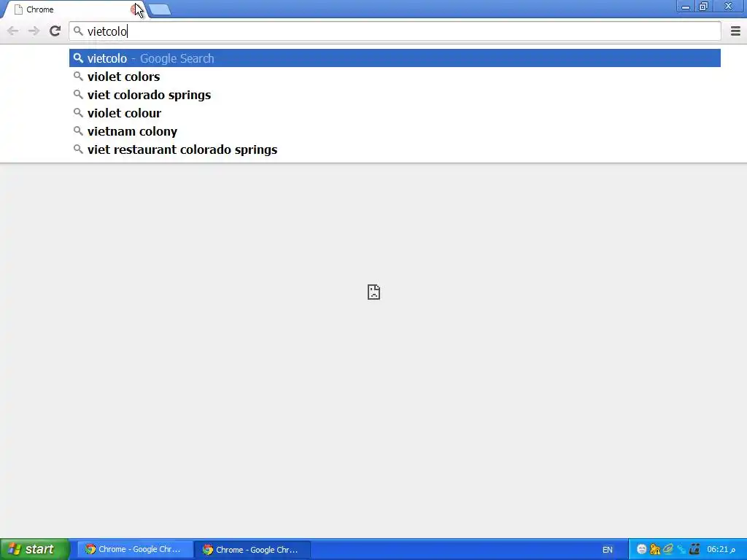The height and width of the screenshot is (560, 747).
Task: Open the Windows start menu
Action: click(x=35, y=549)
